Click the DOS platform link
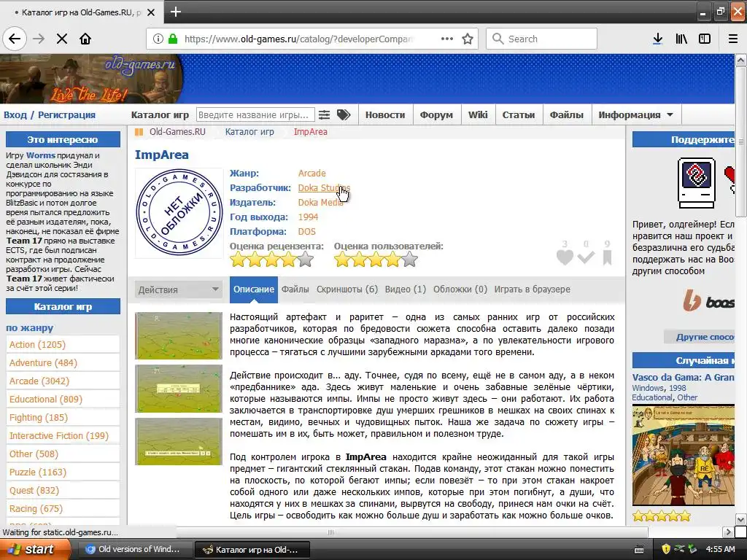747x560 pixels. 307,232
